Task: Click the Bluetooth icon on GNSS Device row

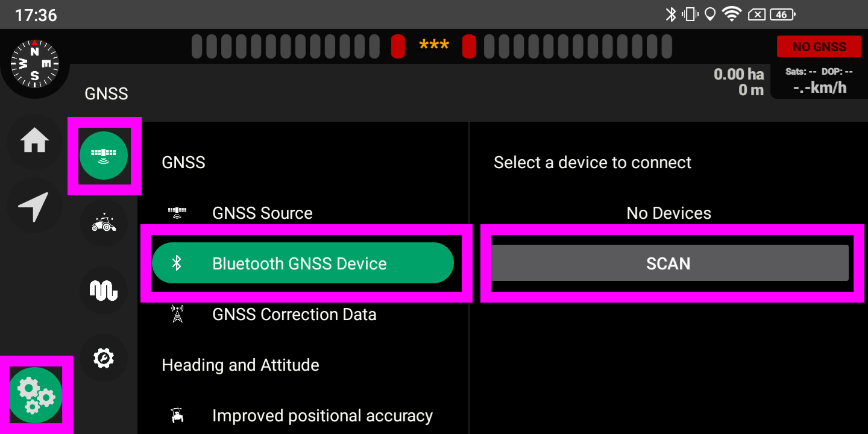Action: [x=178, y=263]
